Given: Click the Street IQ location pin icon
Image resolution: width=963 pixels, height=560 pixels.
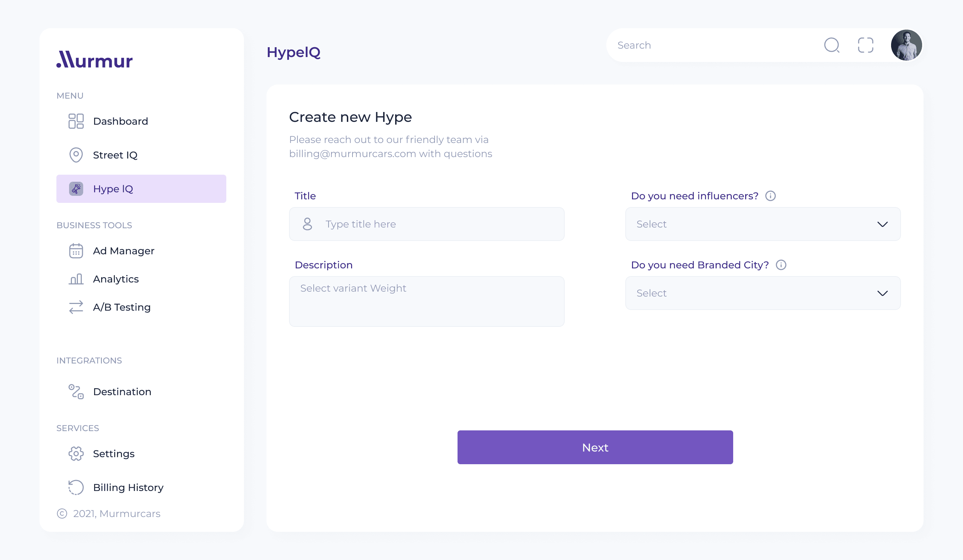Looking at the screenshot, I should [x=76, y=155].
